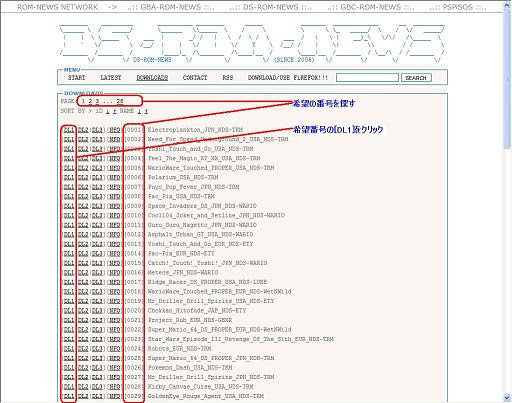The width and height of the screenshot is (512, 403).
Task: Select the Meteos_JPN_NDS-WARIO title text
Action: 183,273
